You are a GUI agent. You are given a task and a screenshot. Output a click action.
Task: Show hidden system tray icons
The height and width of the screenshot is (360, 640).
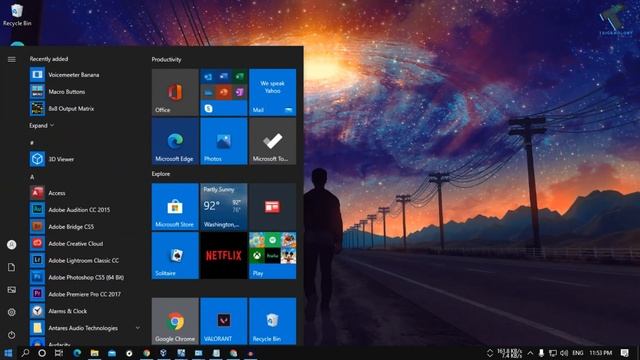point(530,353)
